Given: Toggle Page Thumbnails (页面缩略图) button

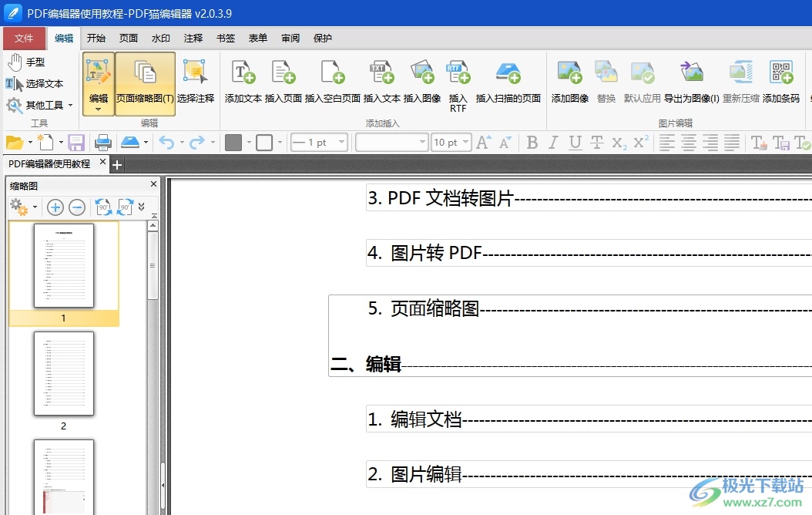Looking at the screenshot, I should tap(145, 83).
